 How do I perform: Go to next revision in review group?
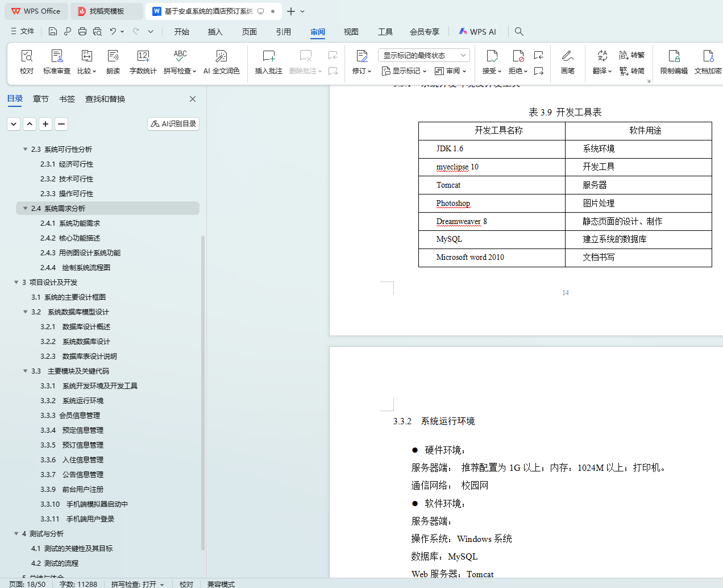539,71
